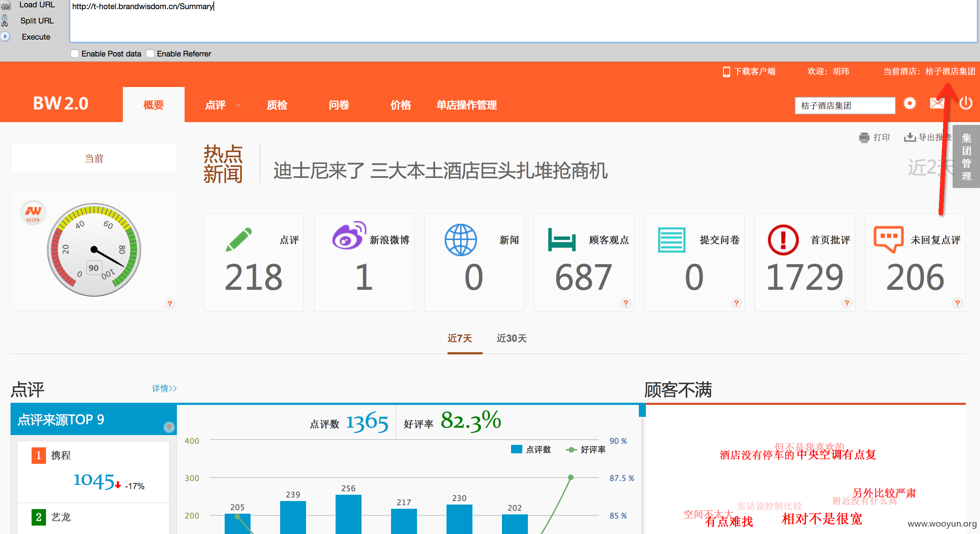980x534 pixels.
Task: Click the 下载客户端 phone icon
Action: click(x=726, y=72)
